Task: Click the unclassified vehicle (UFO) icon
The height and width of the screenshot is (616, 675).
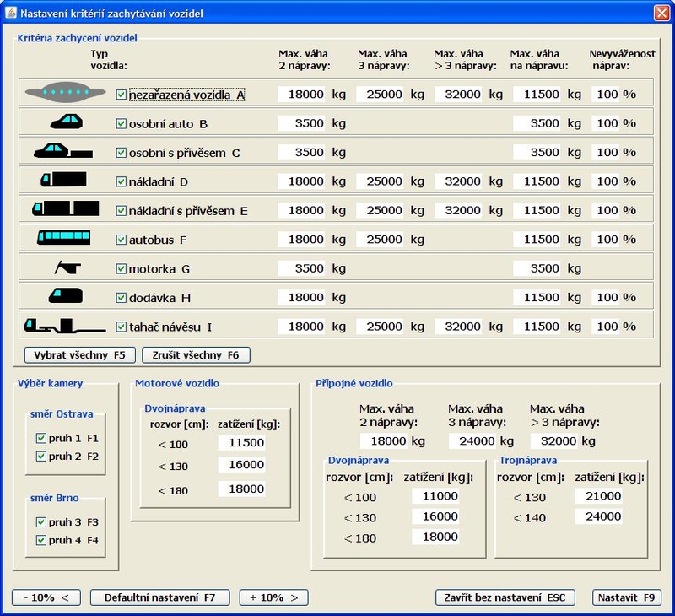Action: click(63, 93)
